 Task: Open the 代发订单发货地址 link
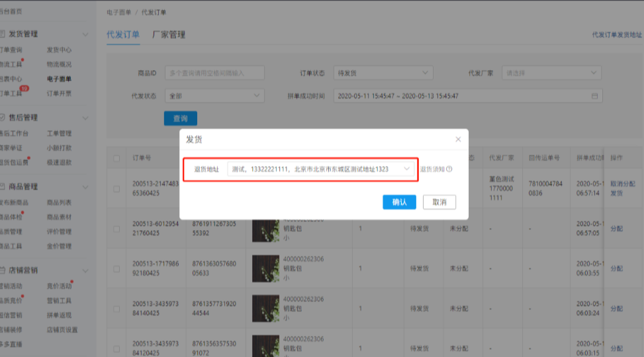(616, 34)
